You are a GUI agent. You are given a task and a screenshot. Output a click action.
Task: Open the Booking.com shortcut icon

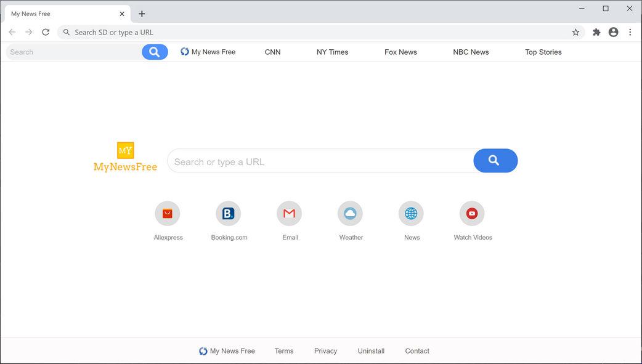(229, 213)
